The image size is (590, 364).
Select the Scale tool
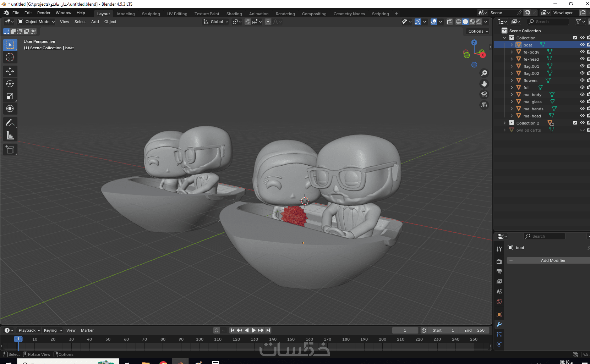pyautogui.click(x=10, y=96)
